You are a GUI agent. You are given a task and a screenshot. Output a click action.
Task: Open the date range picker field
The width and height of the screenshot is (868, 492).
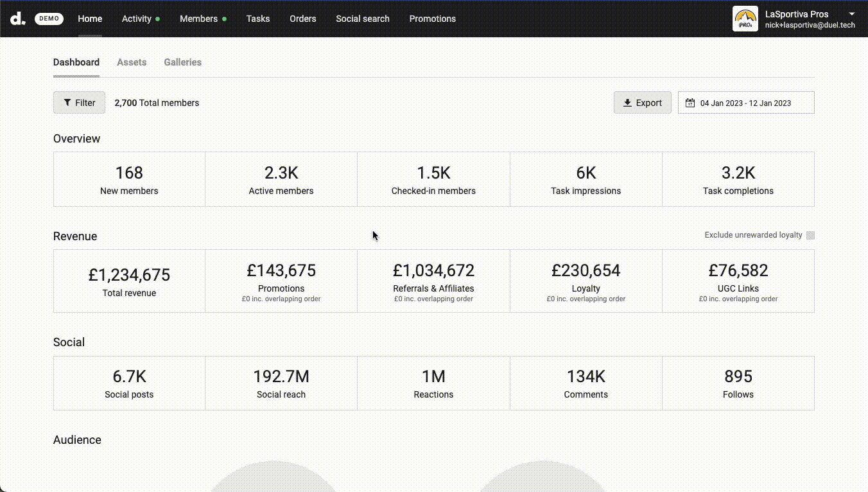coord(746,103)
